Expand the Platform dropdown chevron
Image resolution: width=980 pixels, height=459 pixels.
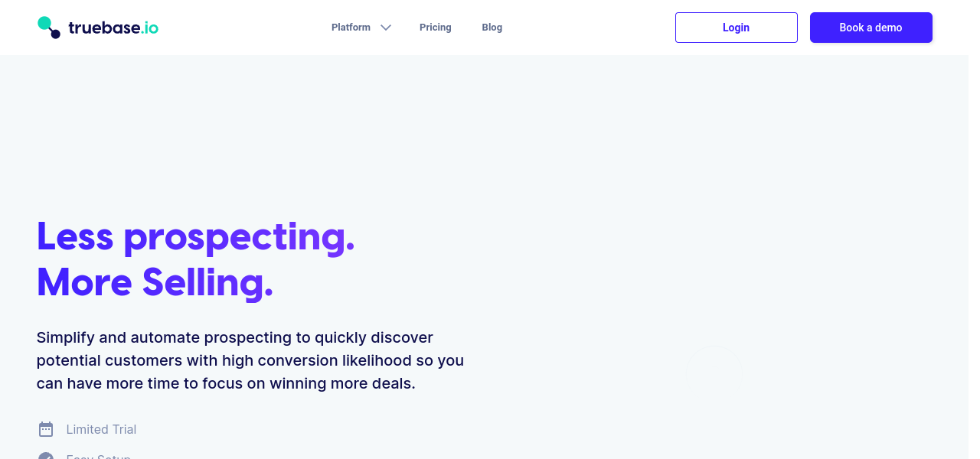(386, 28)
